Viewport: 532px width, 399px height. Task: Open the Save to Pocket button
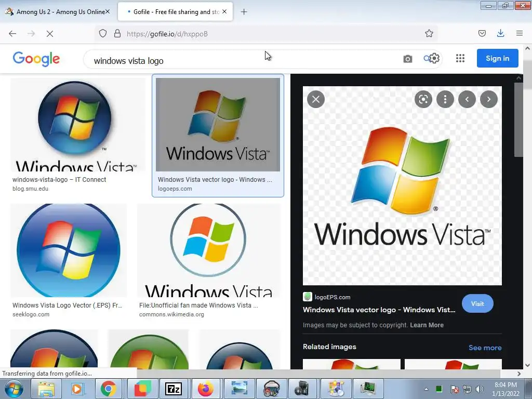click(482, 33)
